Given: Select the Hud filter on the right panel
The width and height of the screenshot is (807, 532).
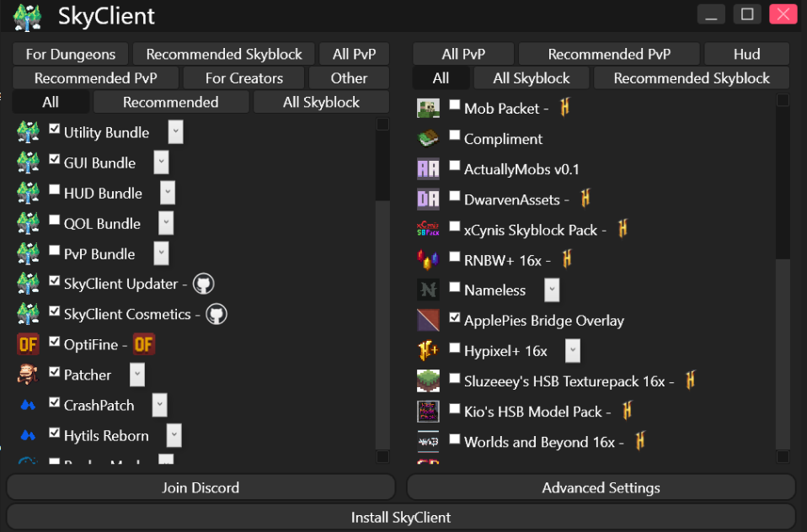Looking at the screenshot, I should pyautogui.click(x=746, y=53).
